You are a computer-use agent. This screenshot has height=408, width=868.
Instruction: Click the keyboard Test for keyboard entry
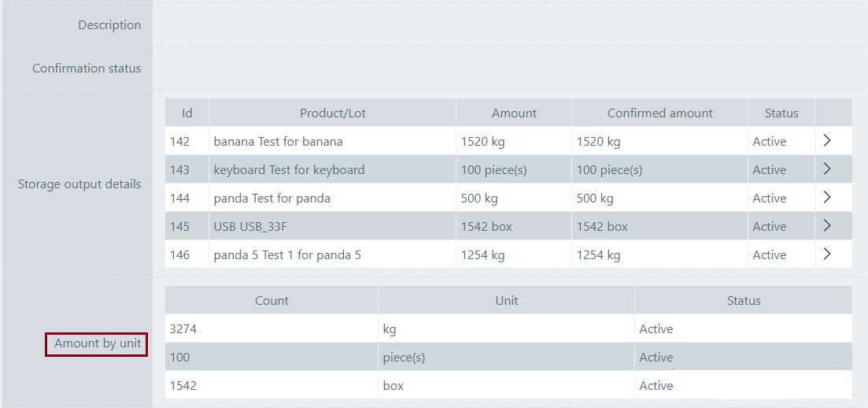pyautogui.click(x=289, y=170)
